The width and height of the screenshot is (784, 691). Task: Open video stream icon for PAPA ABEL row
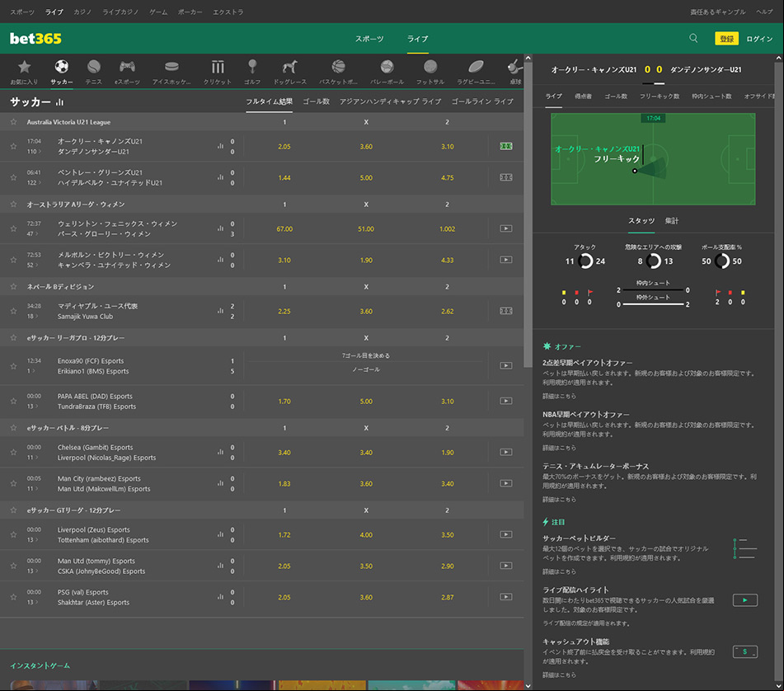tap(506, 401)
